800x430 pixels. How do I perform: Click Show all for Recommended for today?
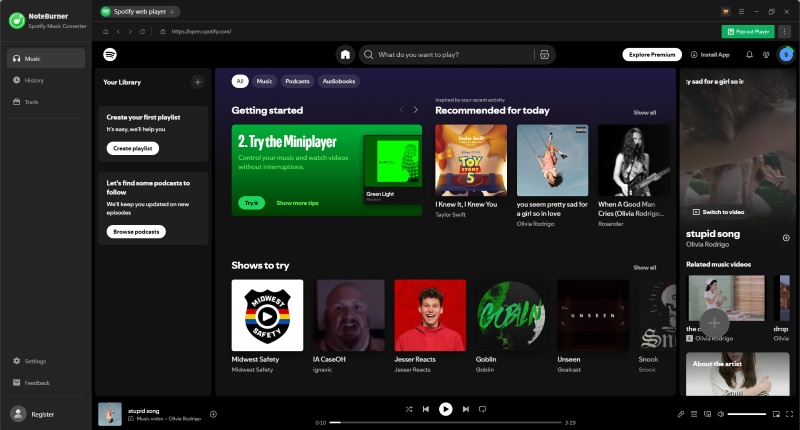pos(645,113)
